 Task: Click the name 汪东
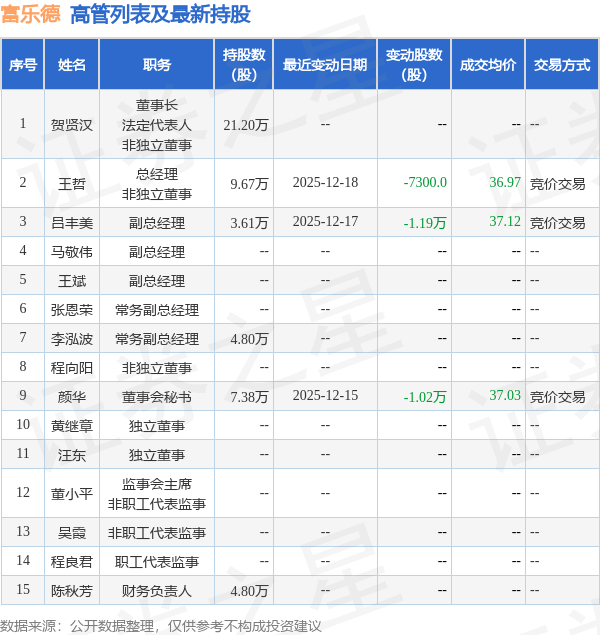pyautogui.click(x=72, y=455)
